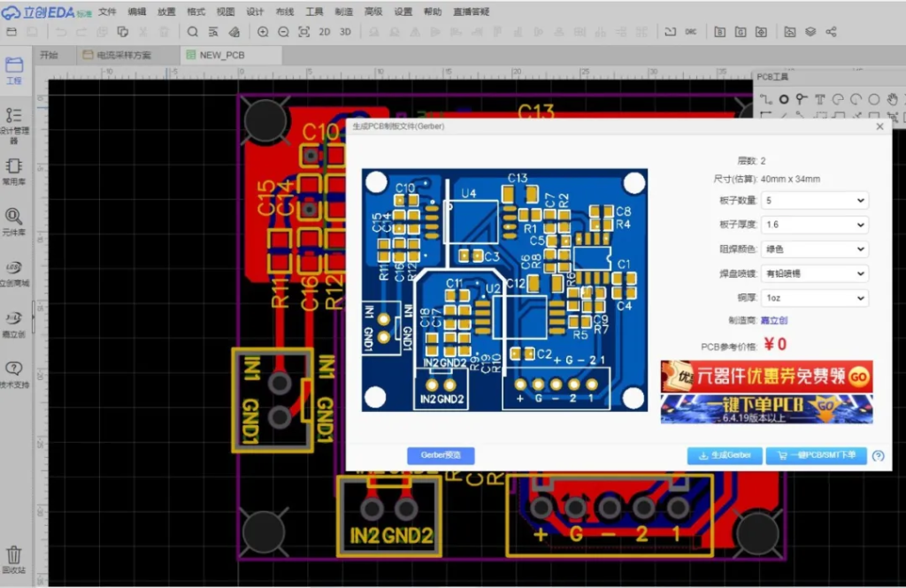Choose the pan hand tool in PCB工具

point(892,99)
